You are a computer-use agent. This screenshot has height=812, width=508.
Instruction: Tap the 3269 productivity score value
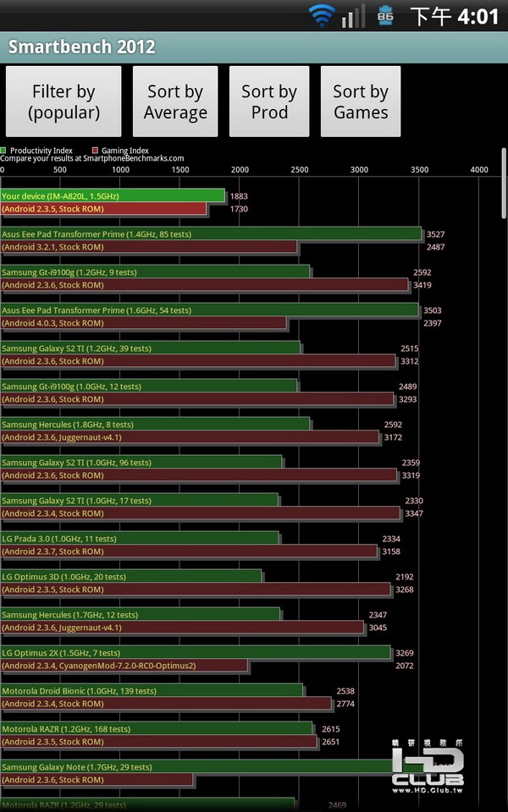[405, 653]
